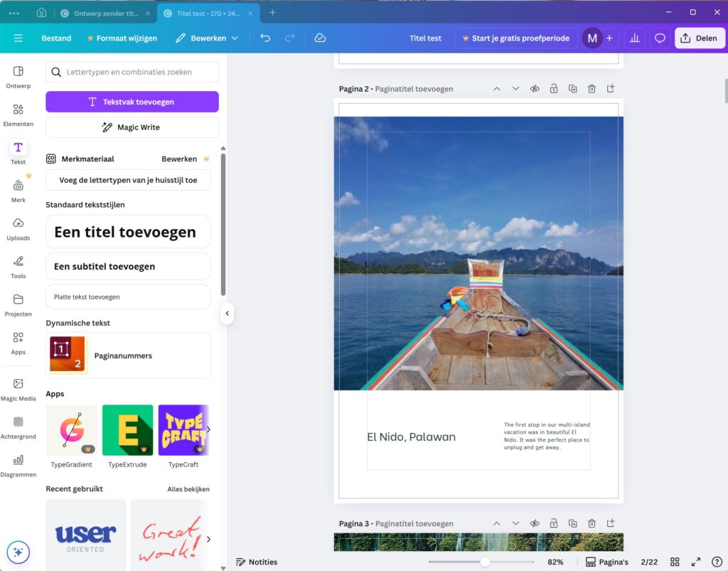The image size is (728, 571).
Task: Collapse the side panel with arrow handle
Action: coord(227,313)
